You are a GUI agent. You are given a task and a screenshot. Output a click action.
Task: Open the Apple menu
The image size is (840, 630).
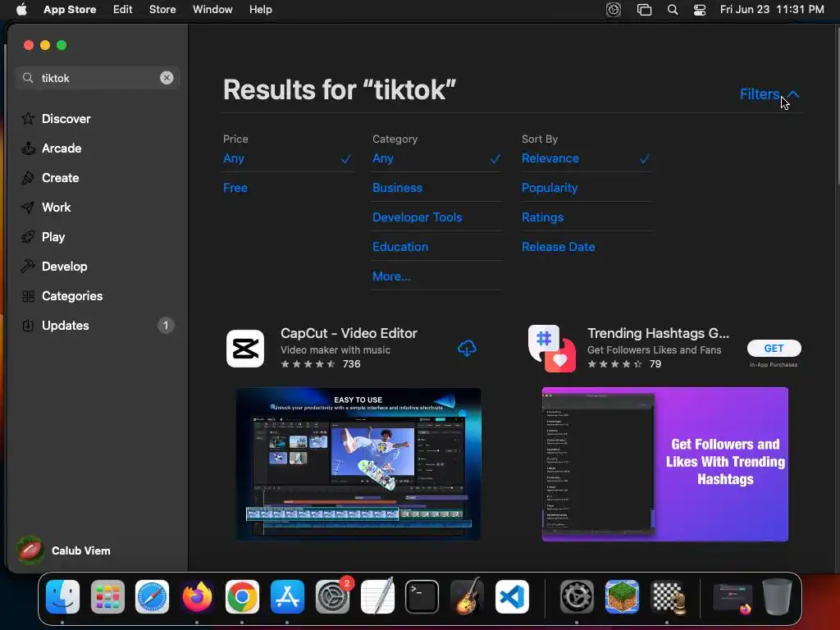coord(21,10)
